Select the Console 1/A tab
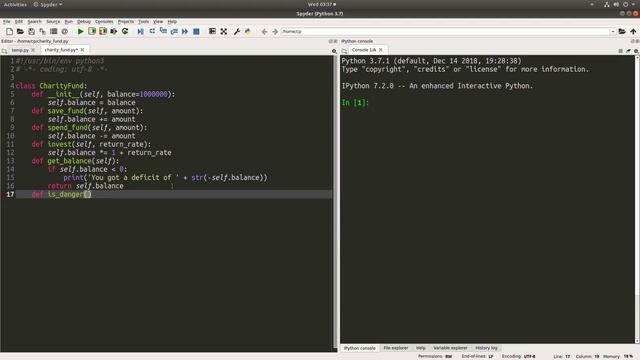 pos(364,50)
